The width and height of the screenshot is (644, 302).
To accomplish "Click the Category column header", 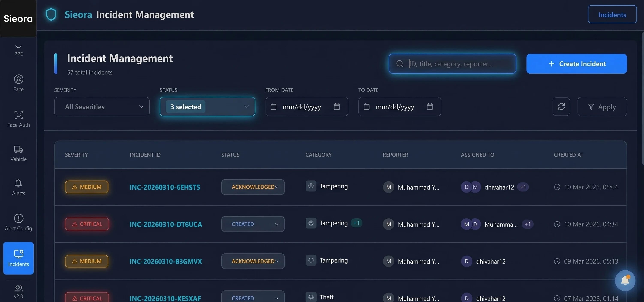I will pos(318,155).
